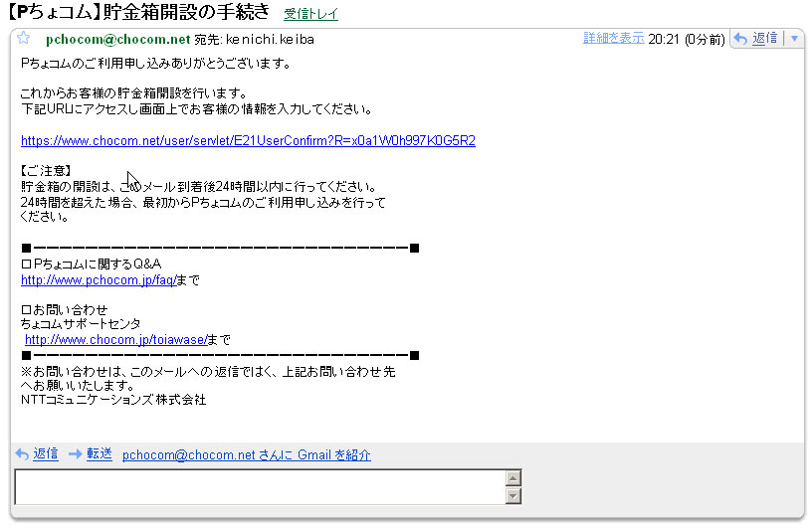Click sender address pchocom@chocom.net

[118, 40]
